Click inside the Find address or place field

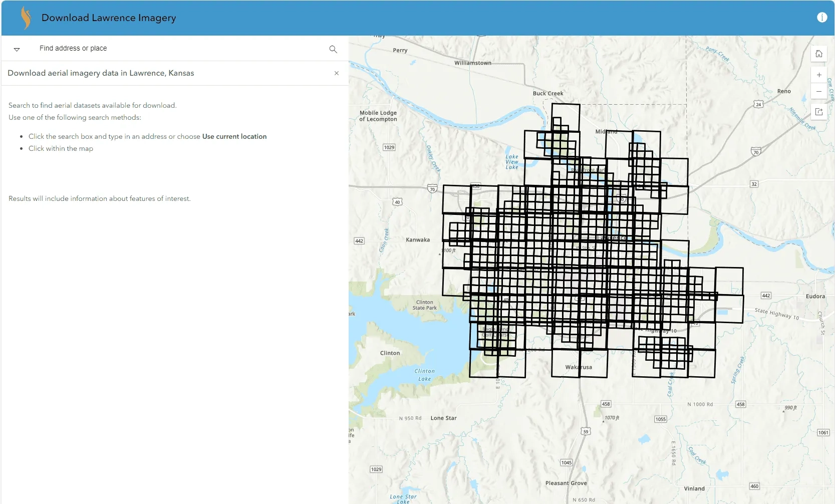coord(150,48)
